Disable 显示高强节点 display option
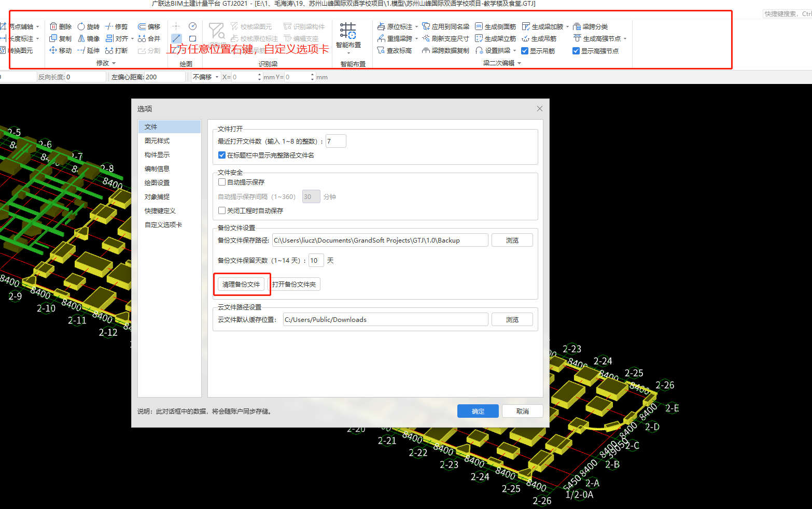The width and height of the screenshot is (812, 509). coord(577,50)
